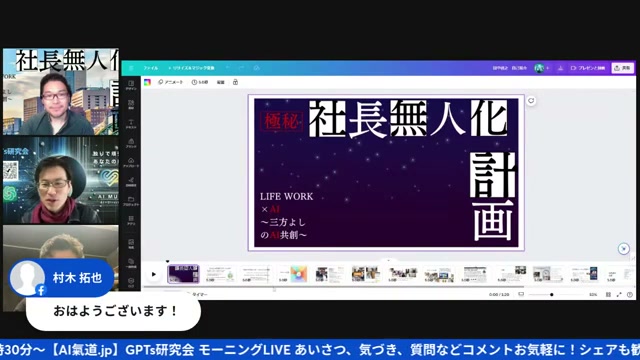The height and width of the screenshot is (360, 640).
Task: Click the redo arrow in header
Action: coord(241,68)
